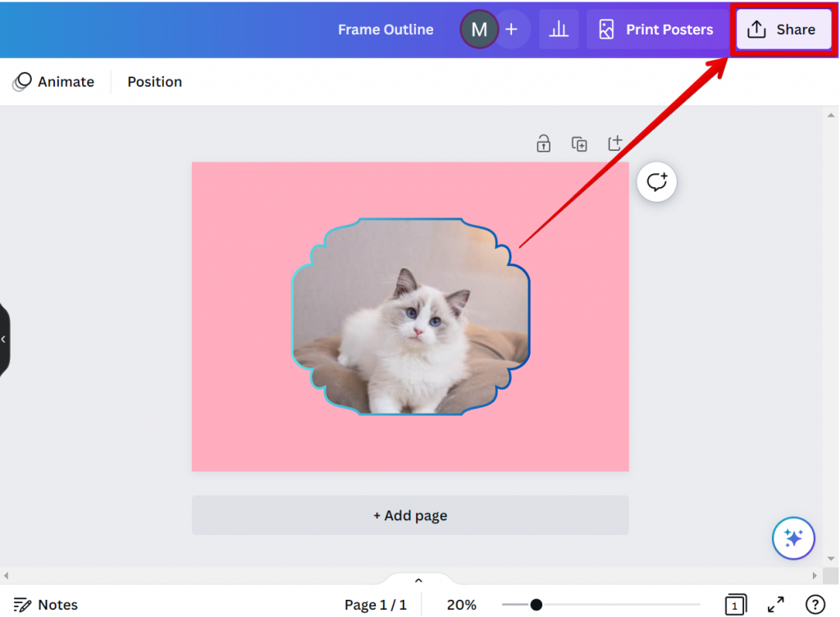Open the Canva AI assistant sparkle button
This screenshot has width=840, height=617.
click(793, 538)
